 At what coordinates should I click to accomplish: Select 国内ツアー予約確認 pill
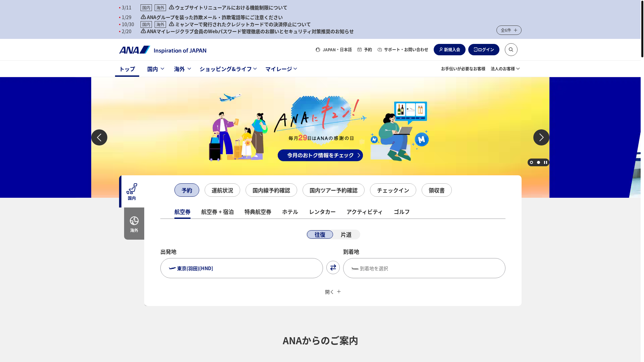[333, 190]
